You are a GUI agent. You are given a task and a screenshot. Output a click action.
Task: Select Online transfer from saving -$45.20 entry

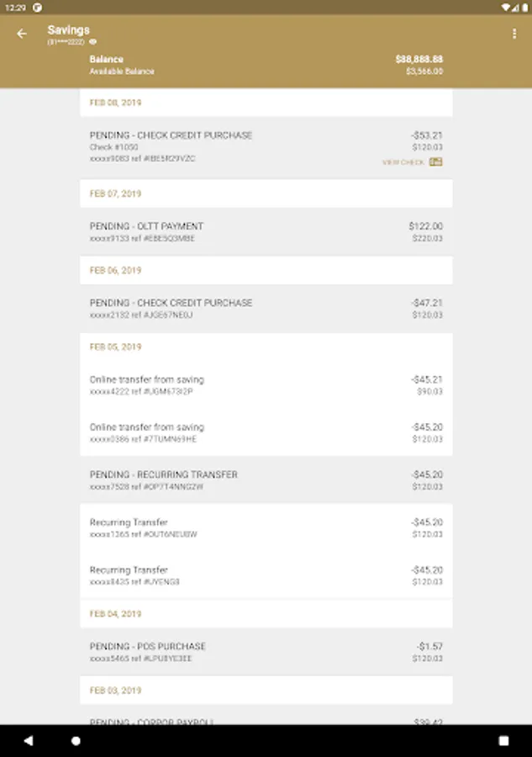[x=266, y=432]
